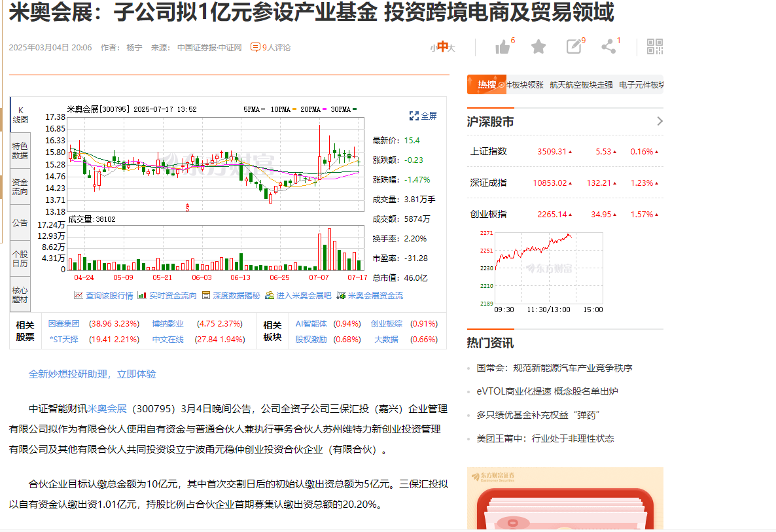This screenshot has width=776, height=532.
Task: Select small font size 小
Action: point(433,48)
